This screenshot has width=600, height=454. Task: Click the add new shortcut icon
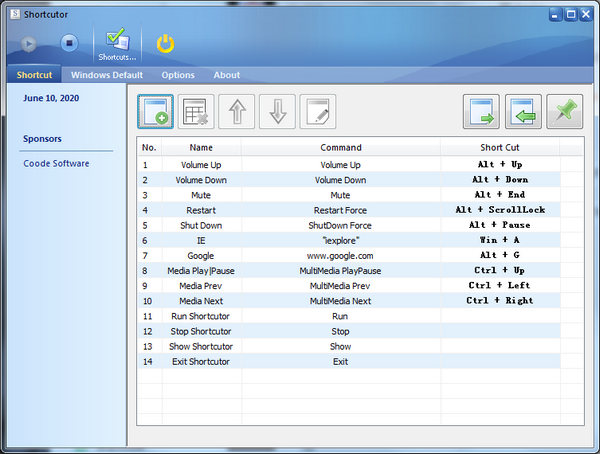pos(155,112)
